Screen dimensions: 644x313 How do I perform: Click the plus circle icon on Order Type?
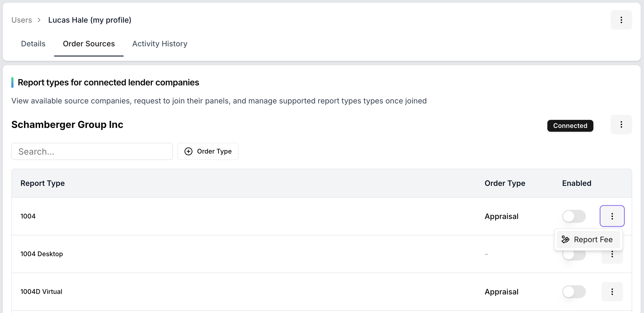pos(188,151)
